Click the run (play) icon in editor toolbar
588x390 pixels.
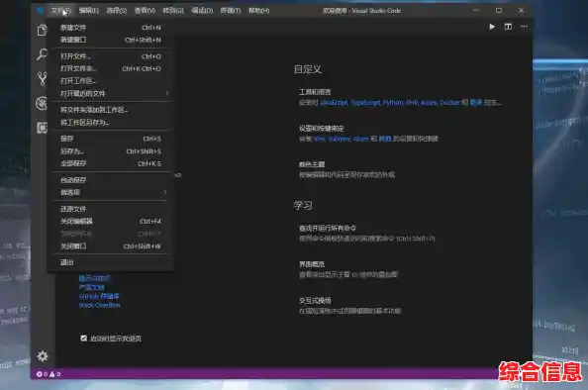(x=492, y=27)
